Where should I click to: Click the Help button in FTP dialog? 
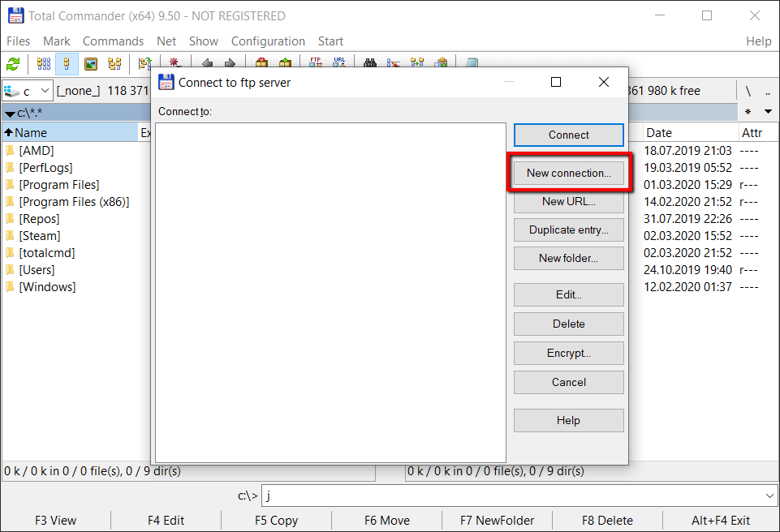(x=569, y=421)
